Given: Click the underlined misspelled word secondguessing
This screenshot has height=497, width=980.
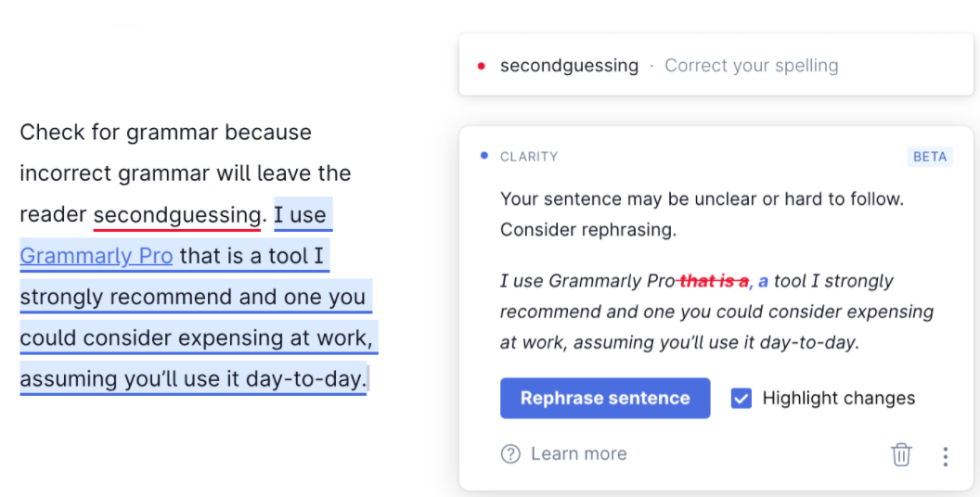Looking at the screenshot, I should tap(177, 215).
